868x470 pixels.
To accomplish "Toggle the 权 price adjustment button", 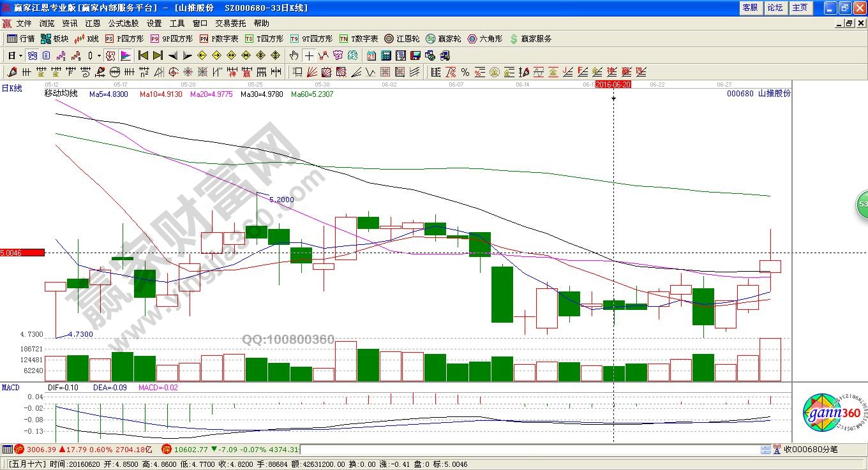I will 110,55.
